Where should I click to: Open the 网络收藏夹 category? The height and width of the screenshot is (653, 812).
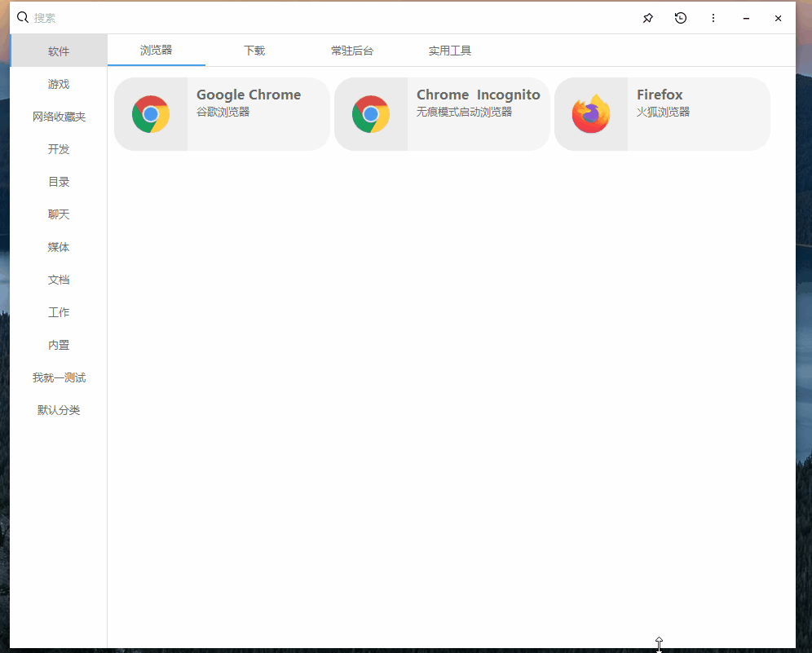(x=59, y=117)
